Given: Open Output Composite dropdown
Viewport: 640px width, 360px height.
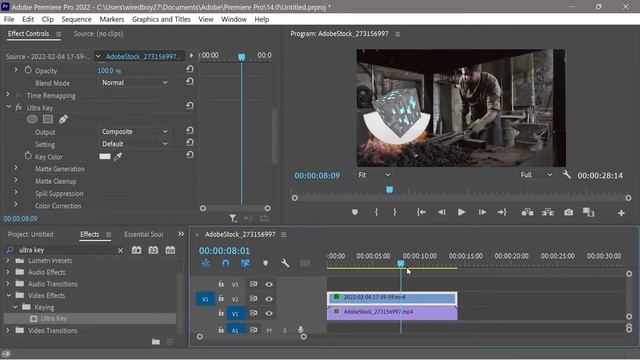Looking at the screenshot, I should [134, 131].
